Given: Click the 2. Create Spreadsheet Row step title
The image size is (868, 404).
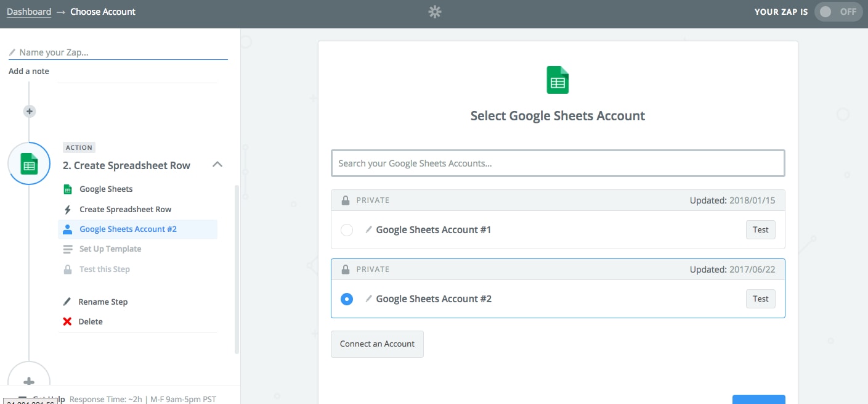Looking at the screenshot, I should click(x=126, y=165).
